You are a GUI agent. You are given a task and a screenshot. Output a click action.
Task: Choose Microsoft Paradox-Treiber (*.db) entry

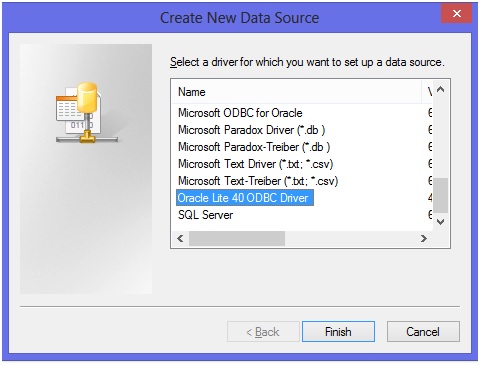(254, 147)
